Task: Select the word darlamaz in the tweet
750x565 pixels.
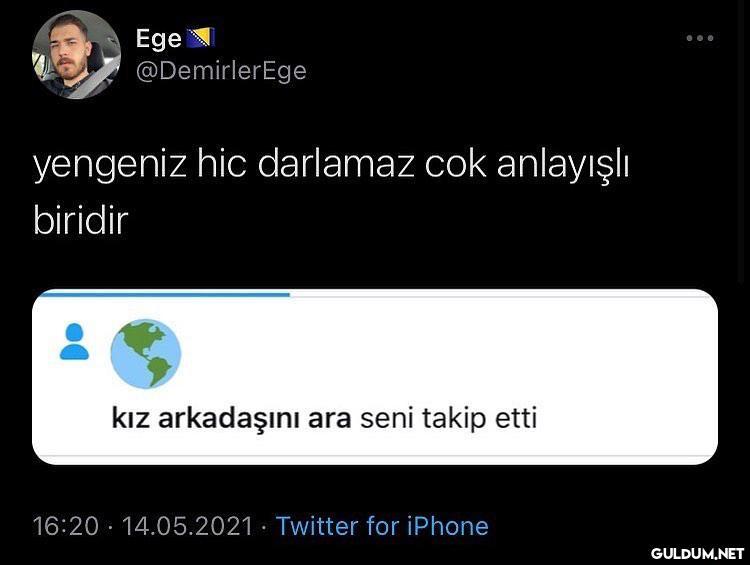Action: [x=336, y=164]
